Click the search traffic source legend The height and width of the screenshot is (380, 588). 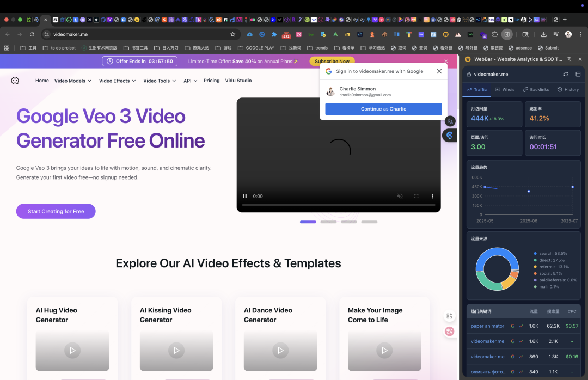(x=550, y=254)
